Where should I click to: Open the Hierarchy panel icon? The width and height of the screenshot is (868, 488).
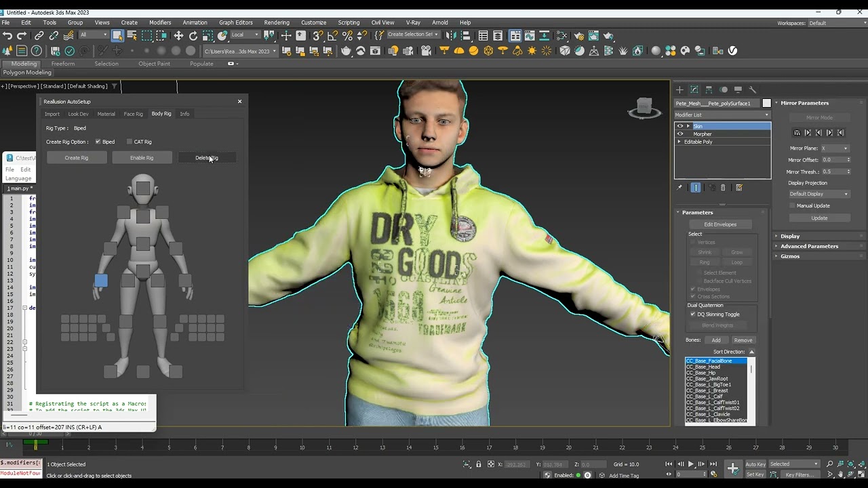(709, 89)
